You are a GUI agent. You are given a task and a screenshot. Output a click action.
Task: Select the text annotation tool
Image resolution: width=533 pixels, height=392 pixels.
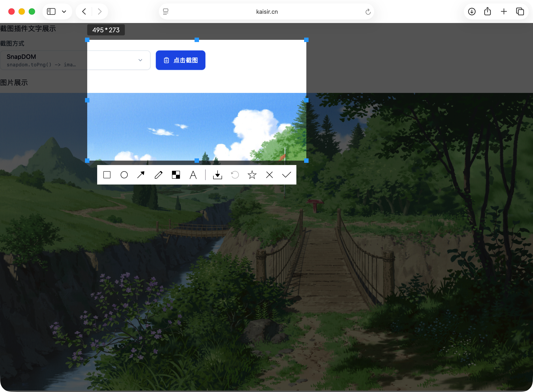pyautogui.click(x=193, y=175)
